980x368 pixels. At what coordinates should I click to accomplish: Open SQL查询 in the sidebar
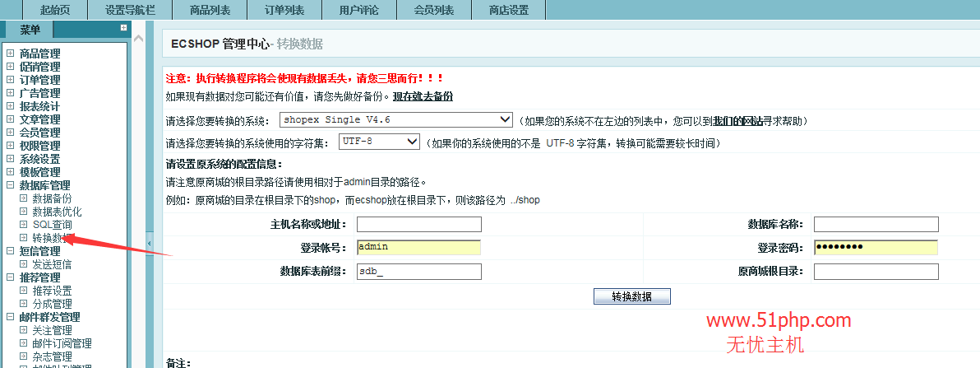pos(52,225)
